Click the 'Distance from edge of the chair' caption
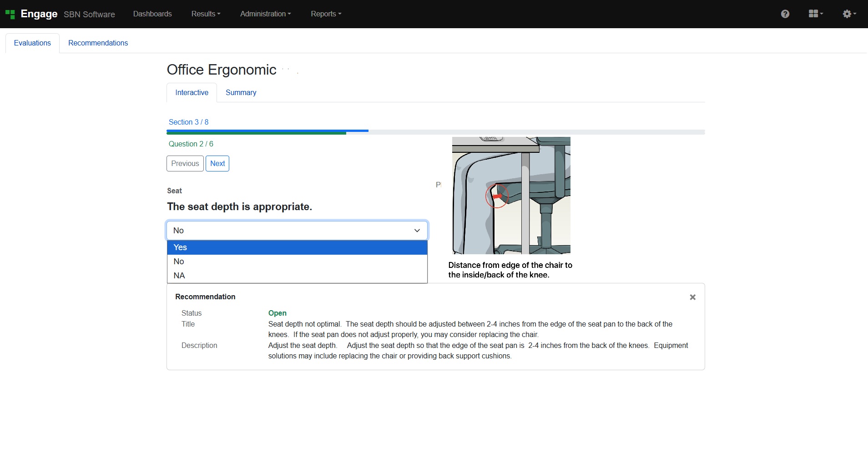Viewport: 868px width, 473px height. [510, 270]
